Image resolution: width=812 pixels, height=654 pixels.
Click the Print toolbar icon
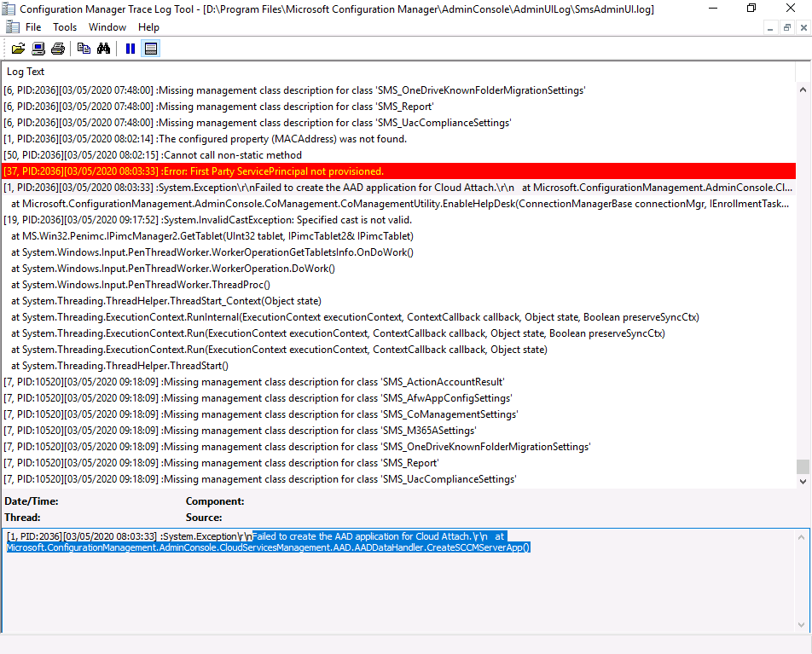[x=58, y=49]
